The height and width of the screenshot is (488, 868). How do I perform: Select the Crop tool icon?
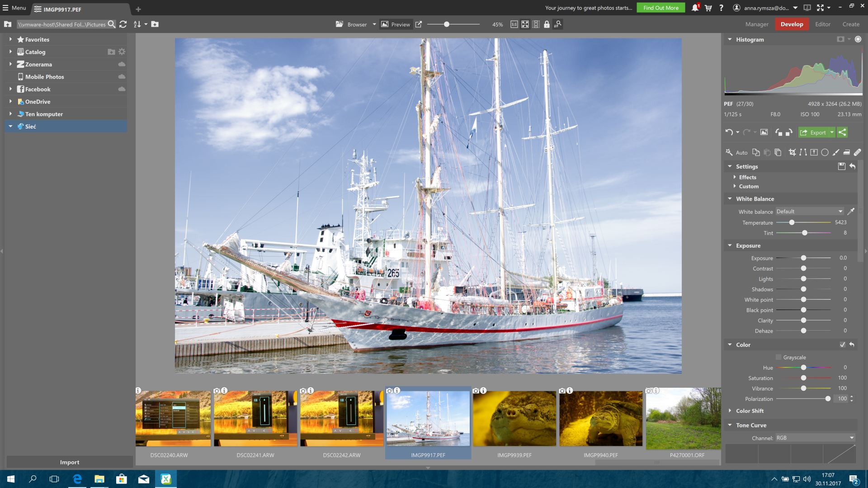(792, 152)
